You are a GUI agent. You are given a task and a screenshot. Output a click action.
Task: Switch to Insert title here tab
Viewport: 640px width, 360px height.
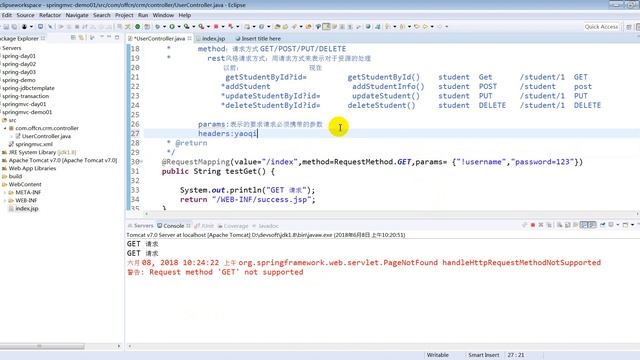pyautogui.click(x=258, y=38)
